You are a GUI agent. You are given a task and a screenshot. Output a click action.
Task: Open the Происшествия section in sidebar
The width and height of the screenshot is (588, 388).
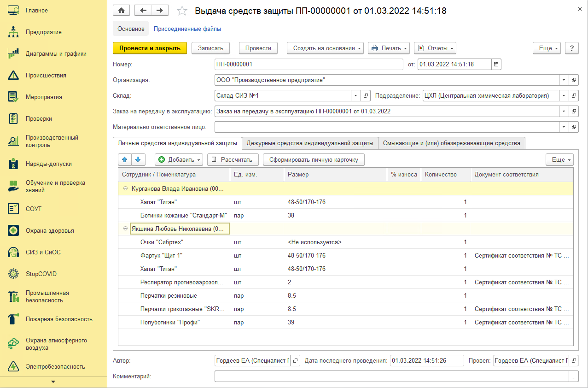point(46,75)
